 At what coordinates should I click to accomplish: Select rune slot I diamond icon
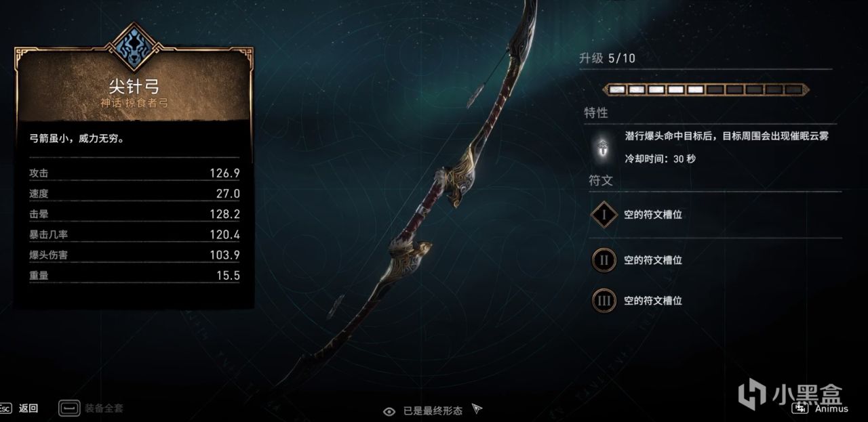(603, 215)
